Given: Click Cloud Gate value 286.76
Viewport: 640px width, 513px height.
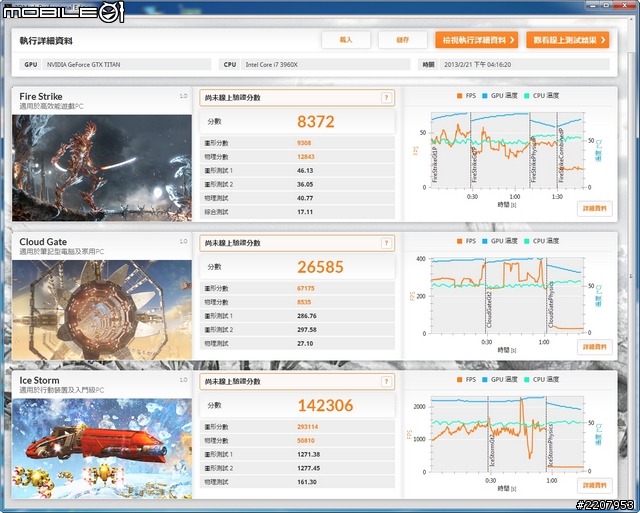Looking at the screenshot, I should coord(307,316).
